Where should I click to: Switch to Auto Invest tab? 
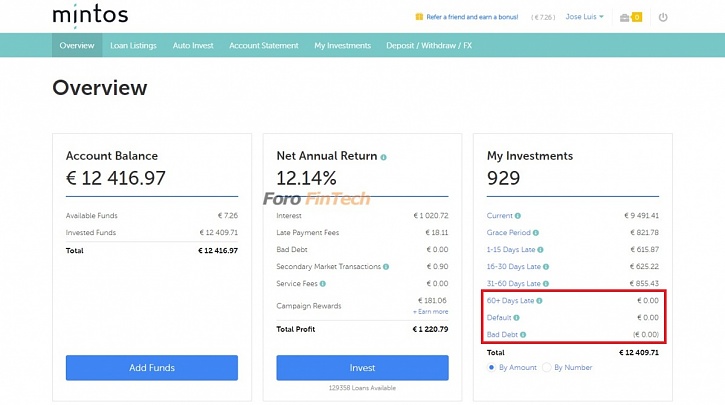[x=193, y=45]
